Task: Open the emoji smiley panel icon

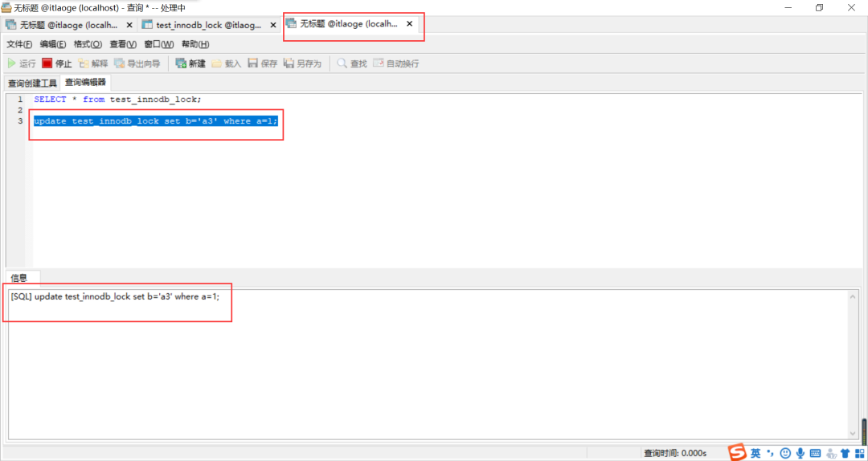Action: tap(785, 453)
